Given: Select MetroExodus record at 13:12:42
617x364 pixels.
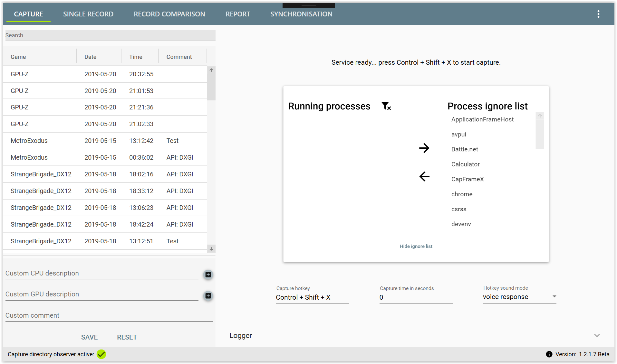Looking at the screenshot, I should coord(105,141).
